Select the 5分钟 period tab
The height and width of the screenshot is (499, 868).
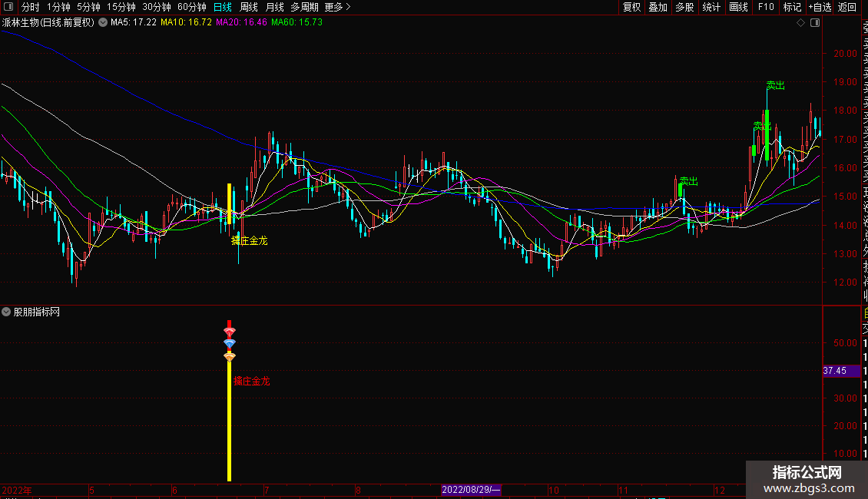(x=88, y=7)
